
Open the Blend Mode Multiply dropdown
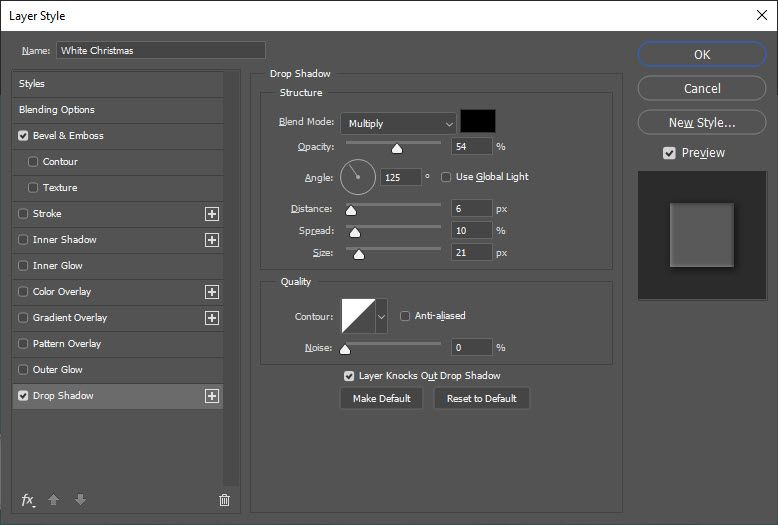(x=398, y=124)
